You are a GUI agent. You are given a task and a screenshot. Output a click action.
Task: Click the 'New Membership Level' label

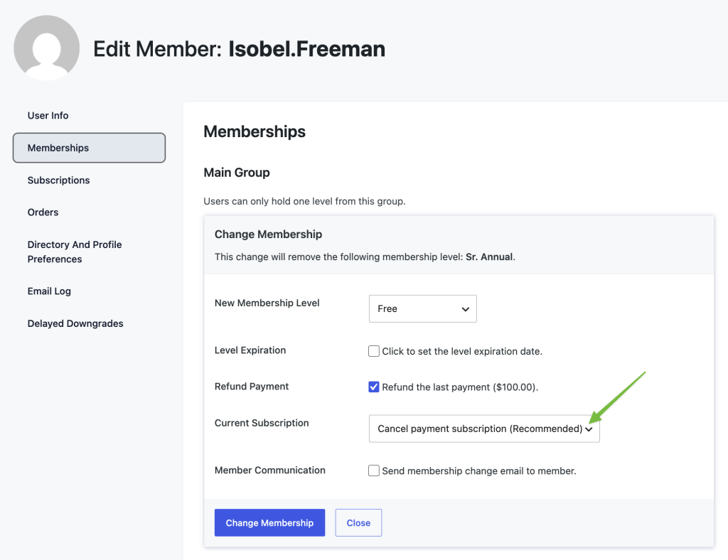[267, 303]
